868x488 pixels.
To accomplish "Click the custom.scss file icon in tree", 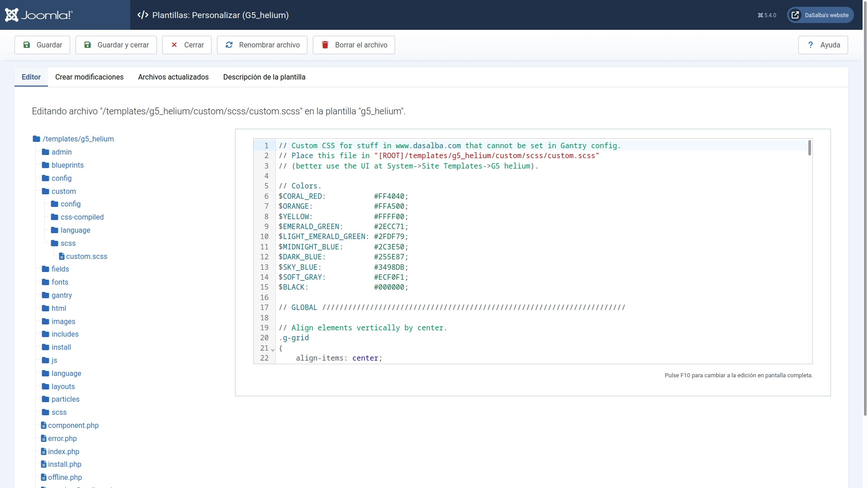I will pos(61,256).
